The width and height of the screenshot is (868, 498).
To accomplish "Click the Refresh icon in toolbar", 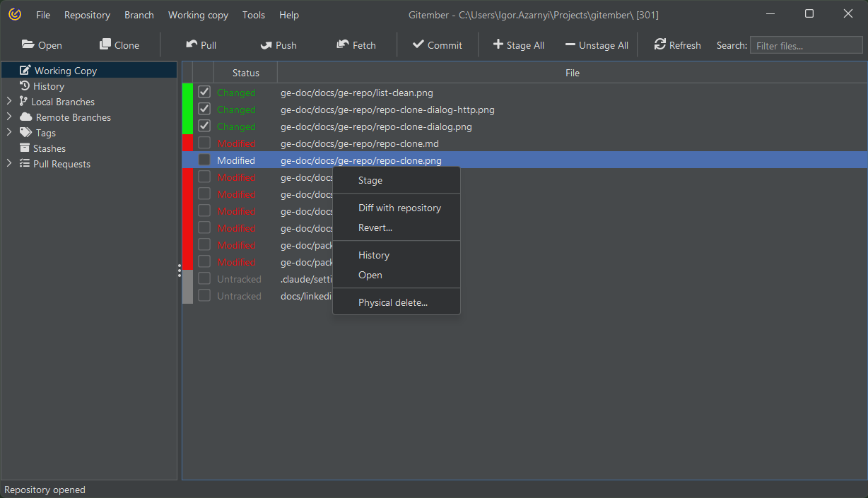I will click(660, 45).
